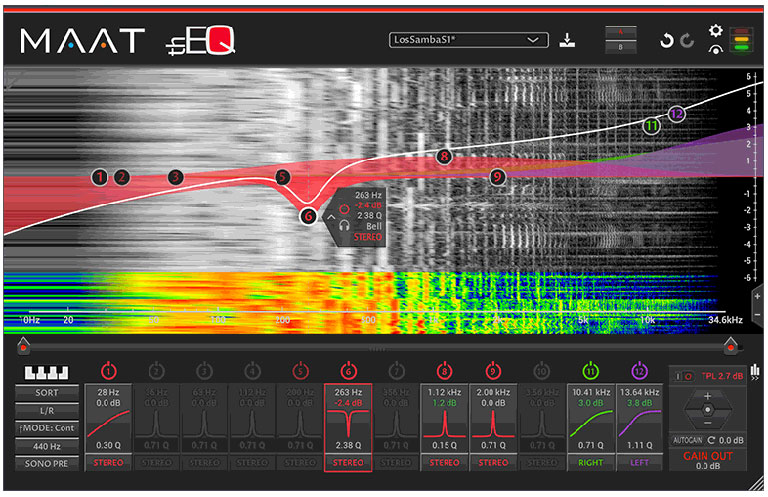Viewport: 768px width, 497px height.
Task: Undo the last EQ change
Action: (x=666, y=41)
